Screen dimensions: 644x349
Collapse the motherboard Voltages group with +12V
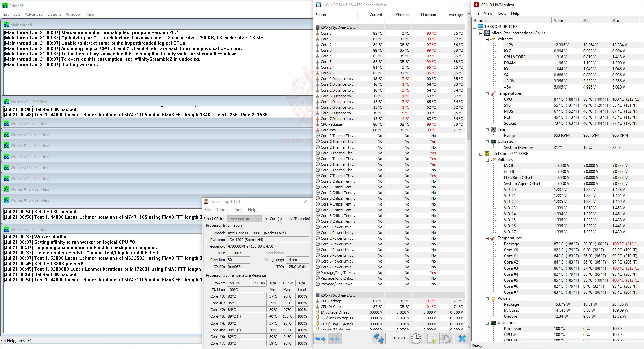click(487, 39)
